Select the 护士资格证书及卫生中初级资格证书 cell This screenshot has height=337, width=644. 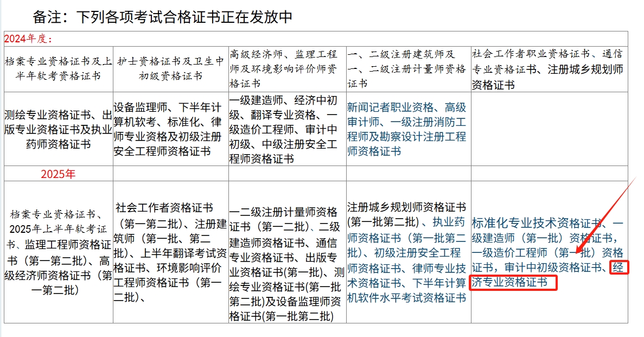click(170, 68)
